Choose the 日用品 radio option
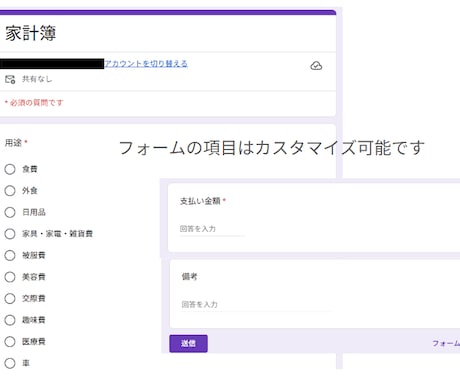 coord(10,212)
